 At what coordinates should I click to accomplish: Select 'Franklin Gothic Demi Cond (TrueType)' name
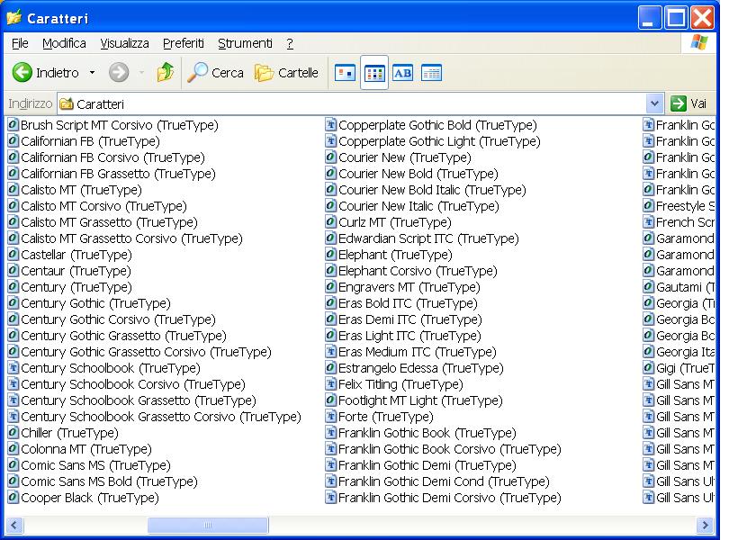444,481
